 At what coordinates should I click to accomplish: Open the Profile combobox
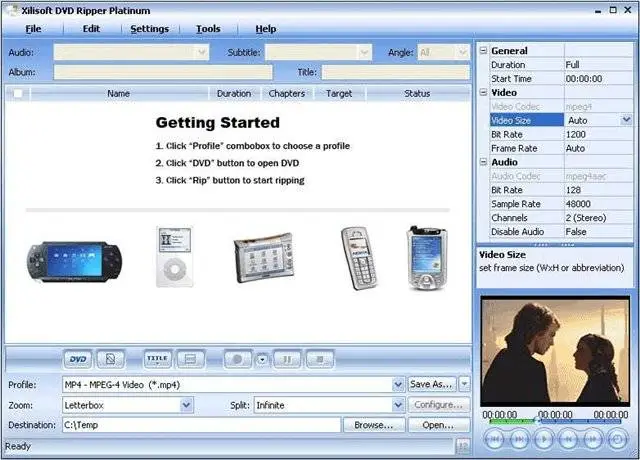[398, 384]
